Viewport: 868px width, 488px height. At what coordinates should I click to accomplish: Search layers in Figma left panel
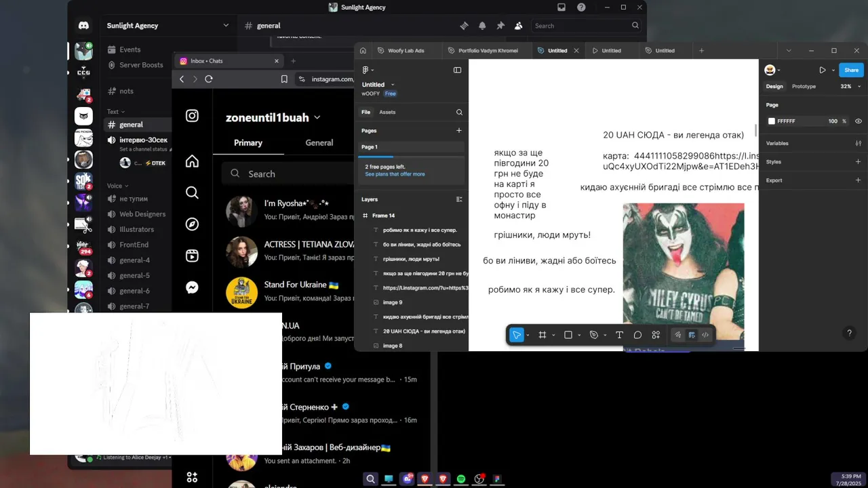click(459, 112)
